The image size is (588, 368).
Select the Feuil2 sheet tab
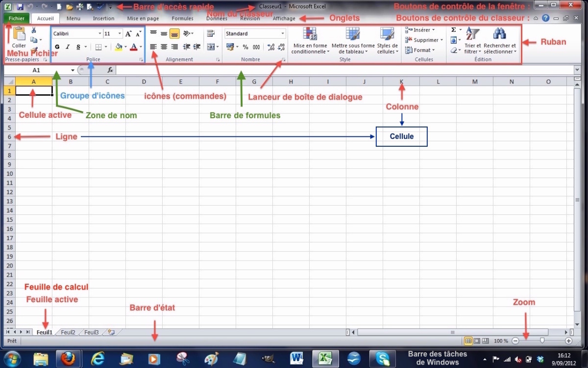(68, 332)
